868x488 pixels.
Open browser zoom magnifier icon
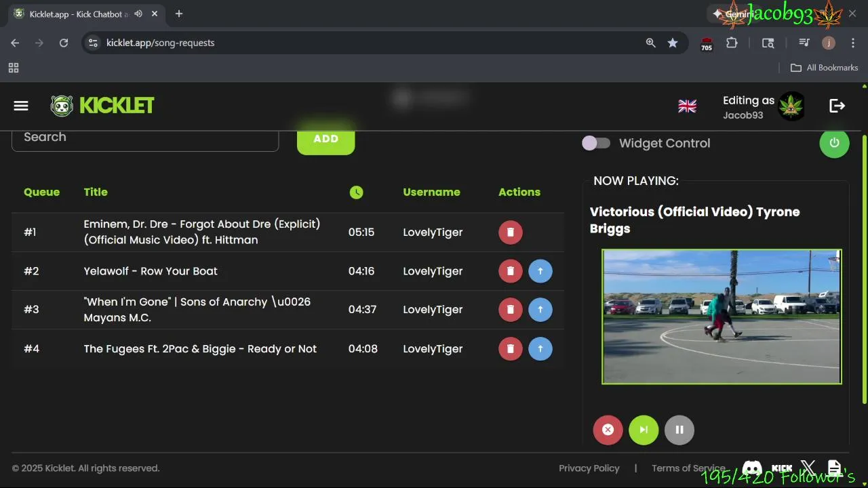650,43
